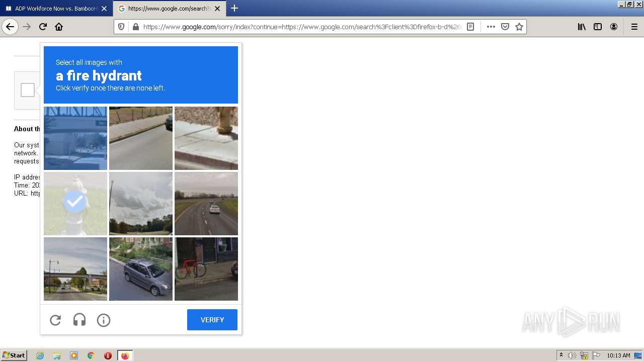This screenshot has width=644, height=362.
Task: Save page to Pocket
Action: click(x=505, y=27)
